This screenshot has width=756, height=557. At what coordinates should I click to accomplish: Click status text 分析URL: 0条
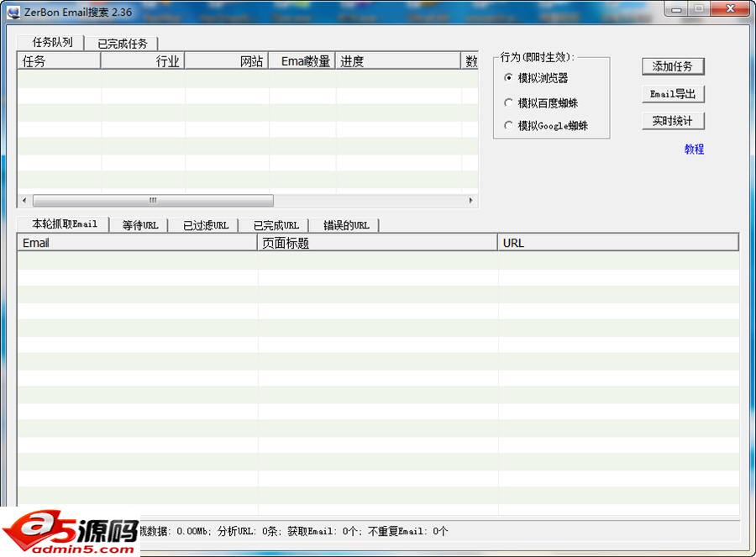[x=247, y=532]
